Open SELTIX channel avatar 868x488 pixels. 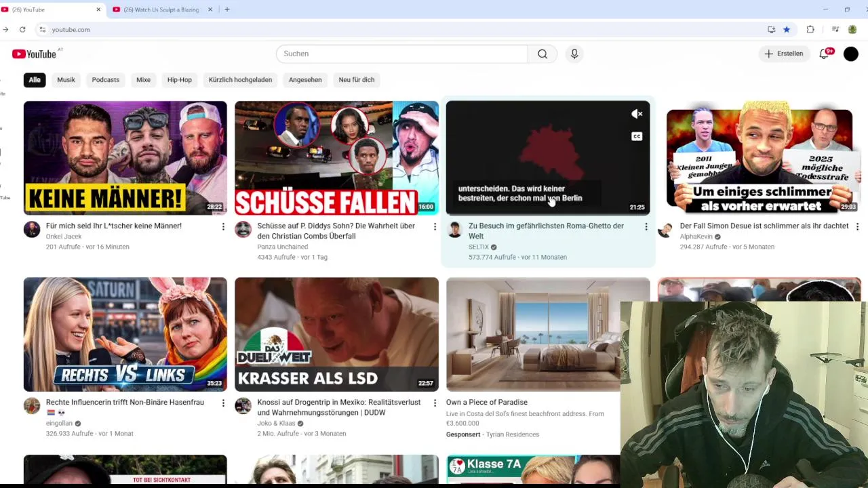tap(454, 230)
